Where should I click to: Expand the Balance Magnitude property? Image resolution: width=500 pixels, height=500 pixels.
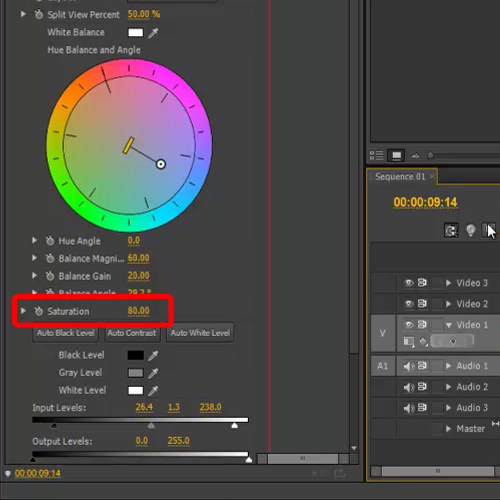[34, 258]
